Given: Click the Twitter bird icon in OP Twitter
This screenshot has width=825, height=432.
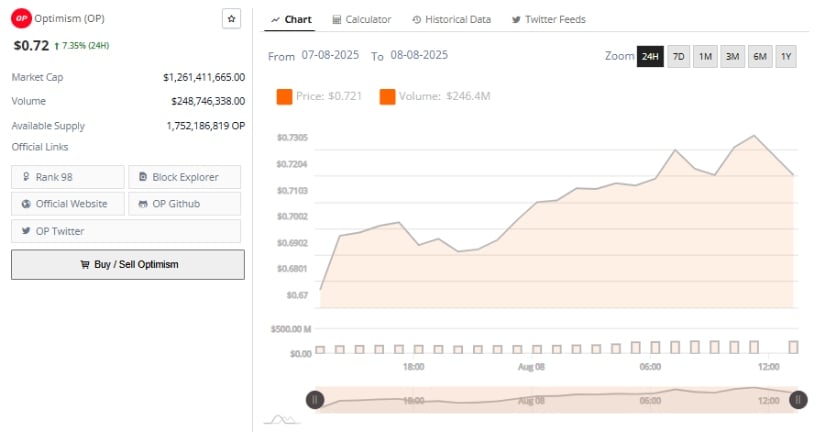Looking at the screenshot, I should [x=26, y=230].
